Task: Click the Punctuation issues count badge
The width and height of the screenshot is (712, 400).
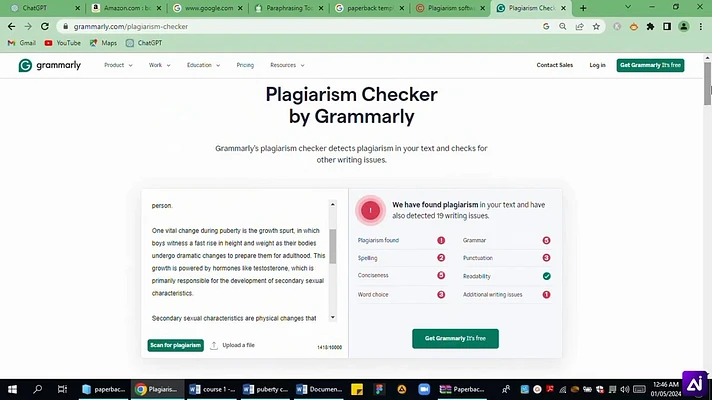Action: [546, 258]
